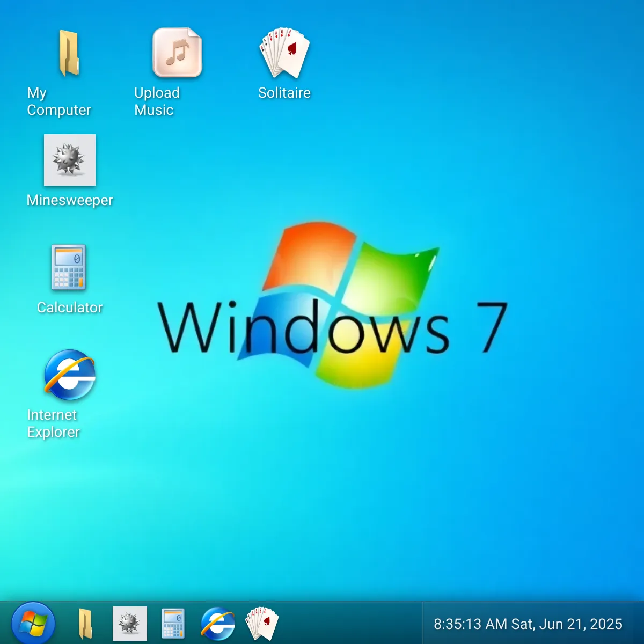Select the Internet Explorer label text
The width and height of the screenshot is (644, 644).
(x=53, y=423)
